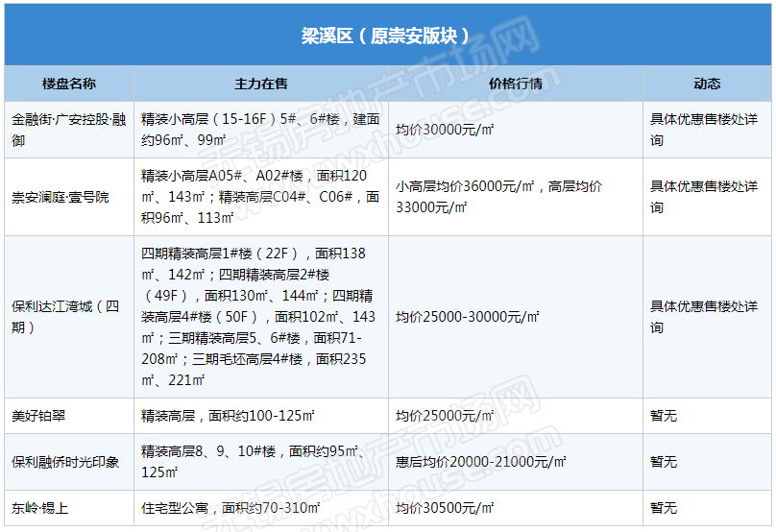
Task: Open the 崇安澜庭·壹号院 property name
Action: coord(61,197)
